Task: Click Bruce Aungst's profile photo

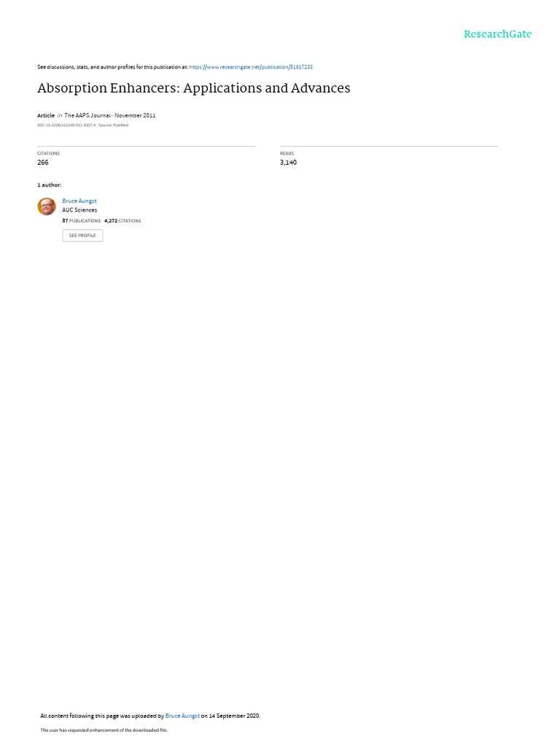Action: tap(47, 206)
